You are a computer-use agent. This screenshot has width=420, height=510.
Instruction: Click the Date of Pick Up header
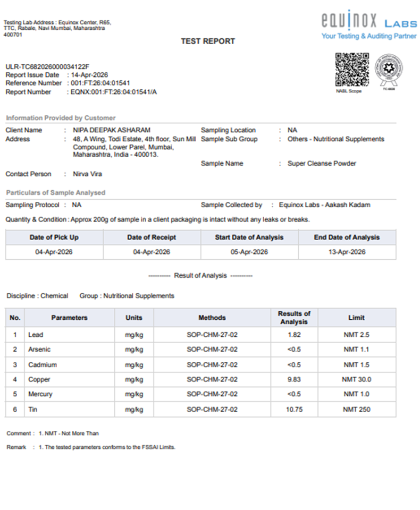click(54, 237)
